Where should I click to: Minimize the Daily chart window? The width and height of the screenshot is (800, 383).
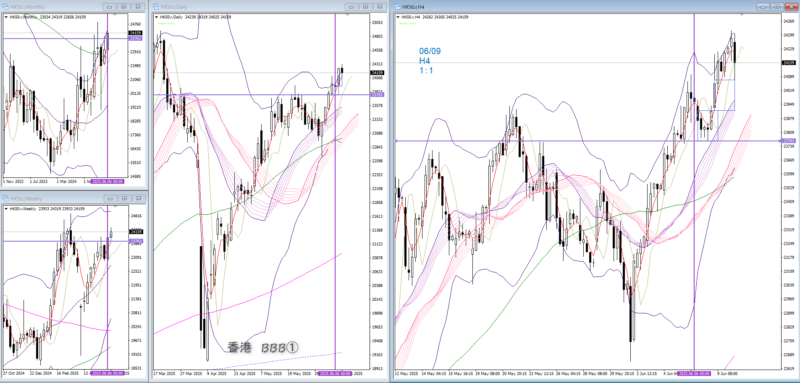pos(352,7)
